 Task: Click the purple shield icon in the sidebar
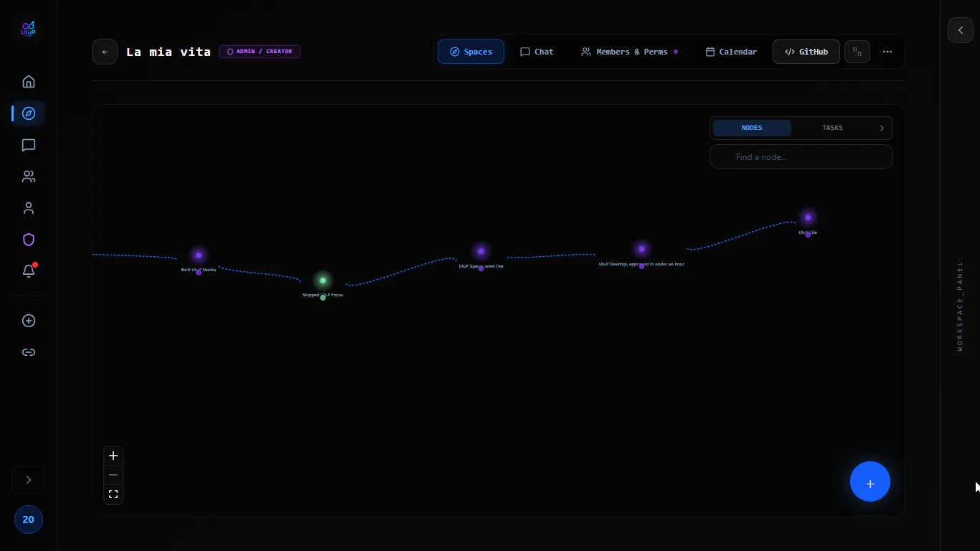[29, 240]
